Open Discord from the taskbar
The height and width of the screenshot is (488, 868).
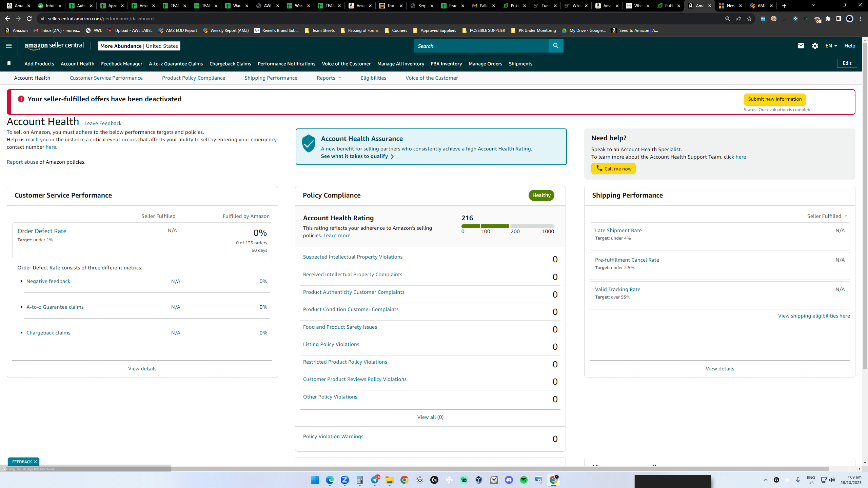click(509, 480)
